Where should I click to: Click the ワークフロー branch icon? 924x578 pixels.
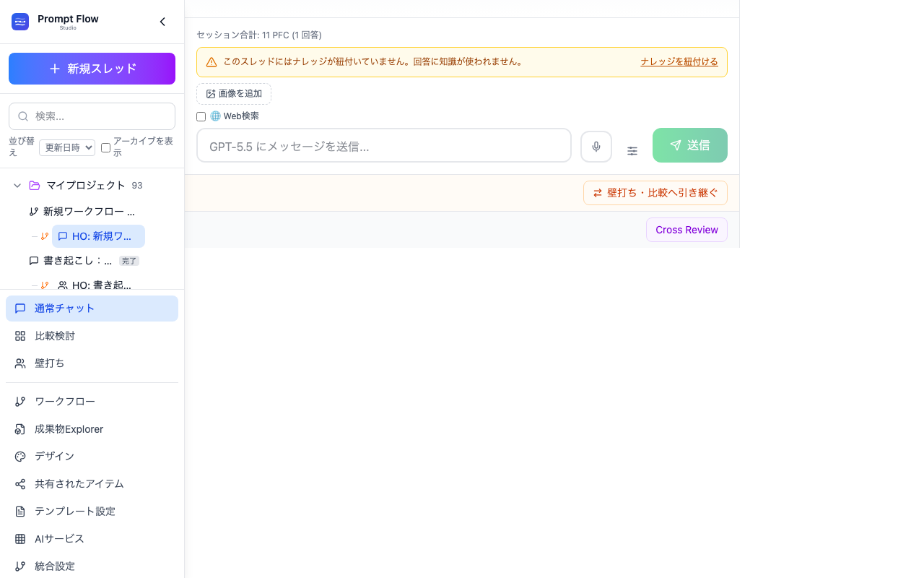(x=20, y=402)
